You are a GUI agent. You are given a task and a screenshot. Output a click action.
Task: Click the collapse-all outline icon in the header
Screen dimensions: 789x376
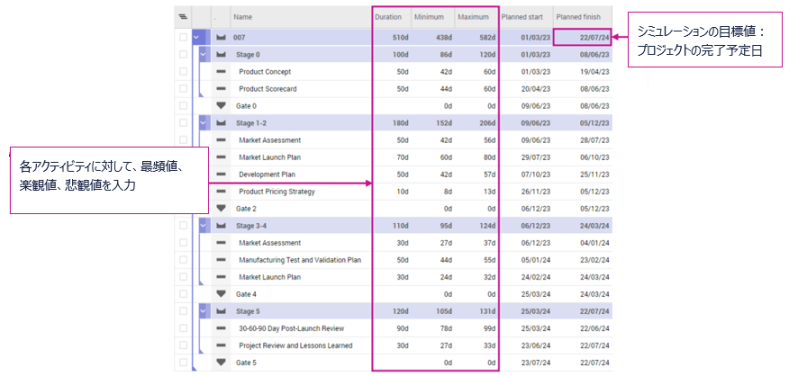[x=183, y=17]
